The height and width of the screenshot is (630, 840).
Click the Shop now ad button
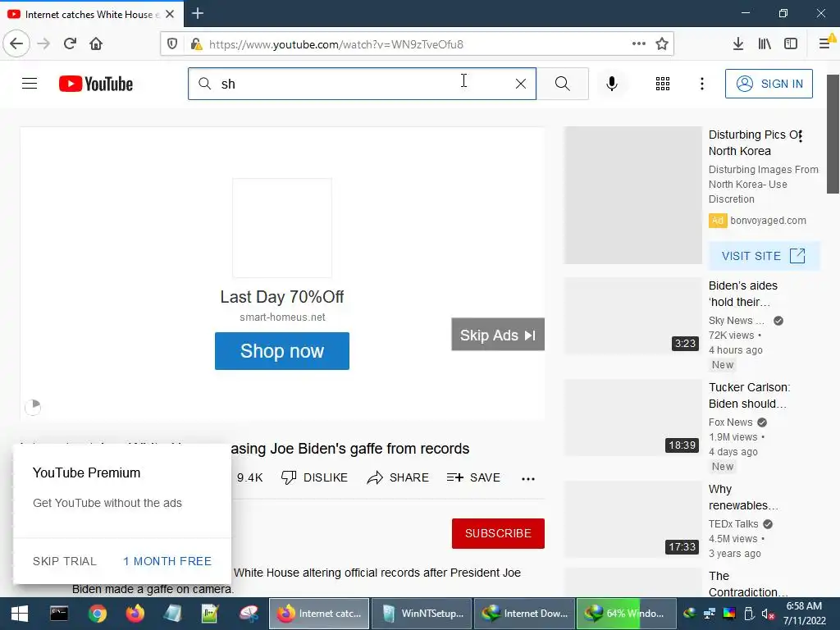click(282, 351)
